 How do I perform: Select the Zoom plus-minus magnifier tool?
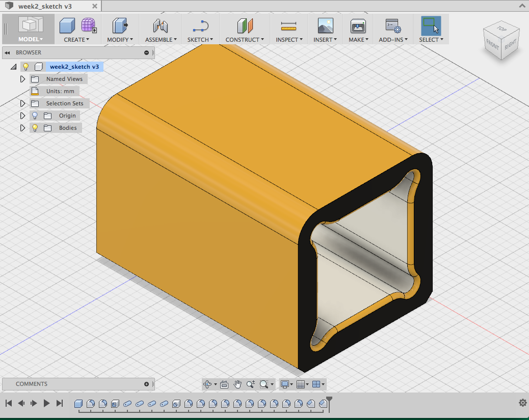click(x=251, y=384)
